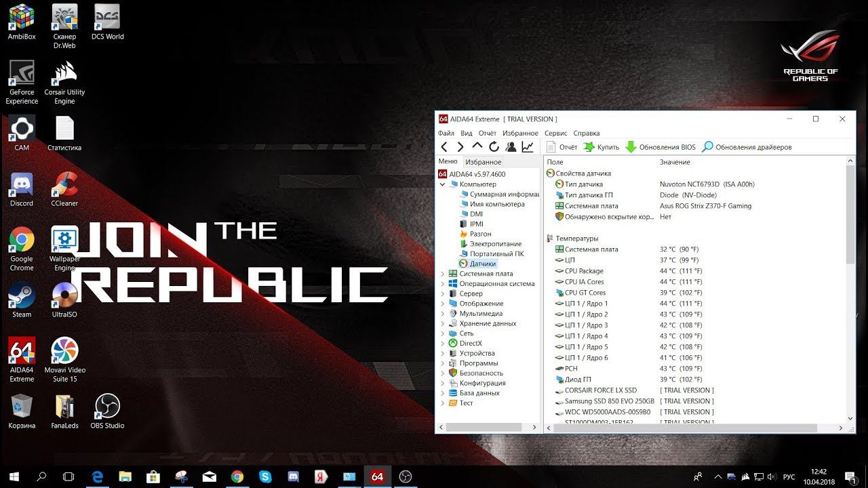Expand the Операционная система node
This screenshot has height=488, width=868.
coord(443,284)
